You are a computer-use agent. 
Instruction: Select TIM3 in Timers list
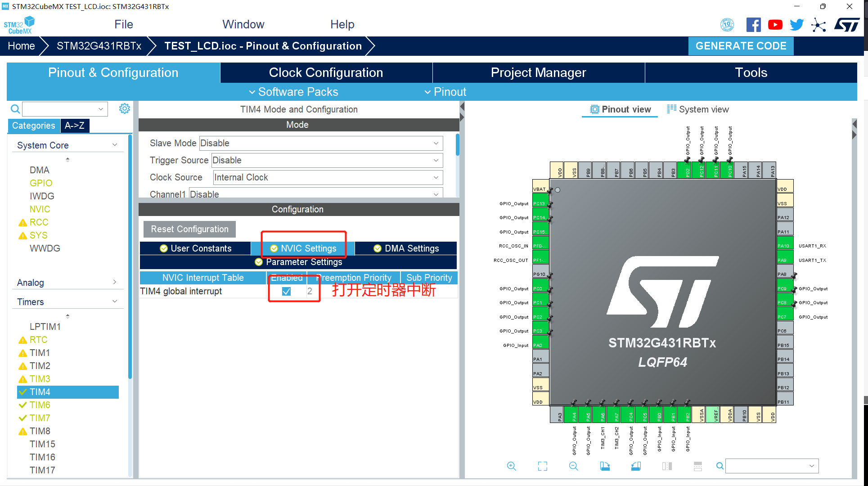[x=40, y=379]
